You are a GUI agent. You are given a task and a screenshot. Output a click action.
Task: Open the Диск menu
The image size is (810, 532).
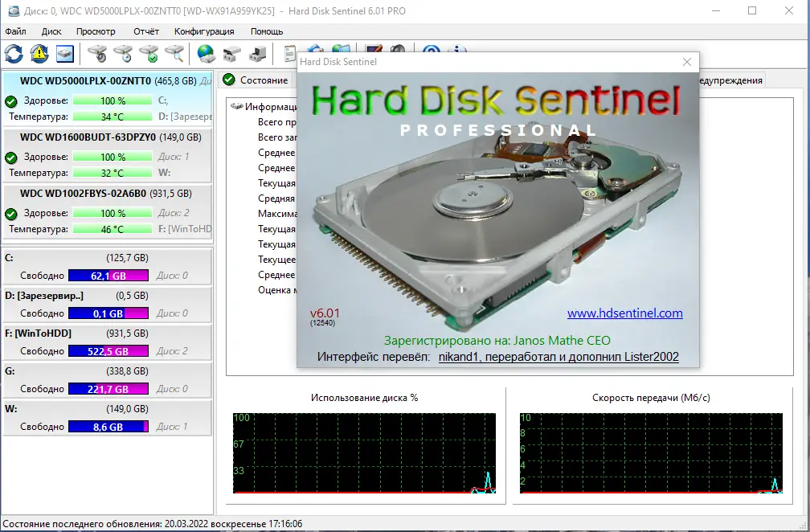click(51, 31)
